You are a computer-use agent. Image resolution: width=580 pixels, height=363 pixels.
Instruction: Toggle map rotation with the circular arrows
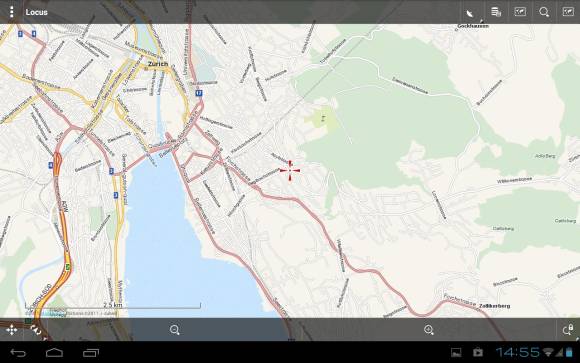(x=36, y=330)
